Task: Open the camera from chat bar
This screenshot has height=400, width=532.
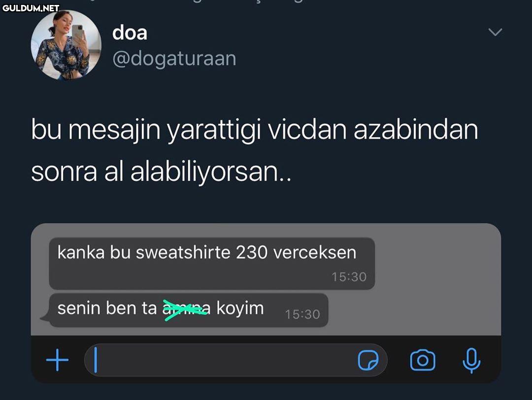Action: 423,360
